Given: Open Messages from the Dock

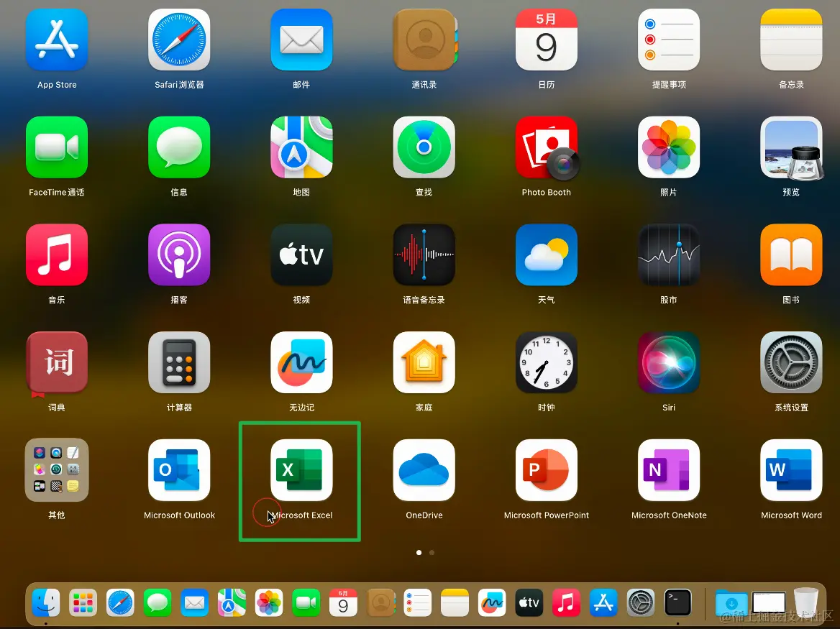Looking at the screenshot, I should [x=157, y=603].
